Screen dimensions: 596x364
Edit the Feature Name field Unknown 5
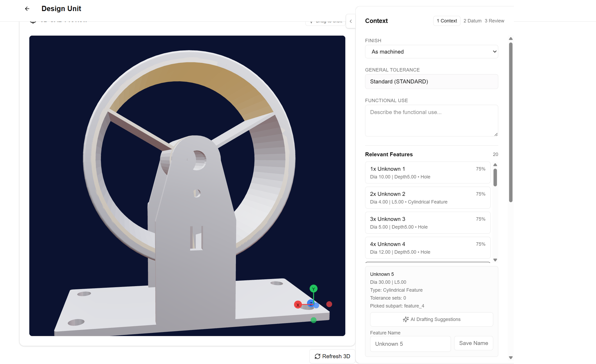(x=410, y=344)
